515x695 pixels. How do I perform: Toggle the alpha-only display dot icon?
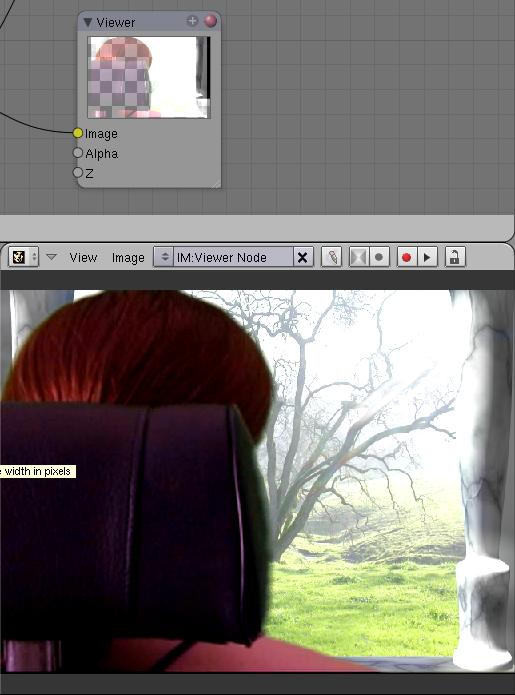378,257
